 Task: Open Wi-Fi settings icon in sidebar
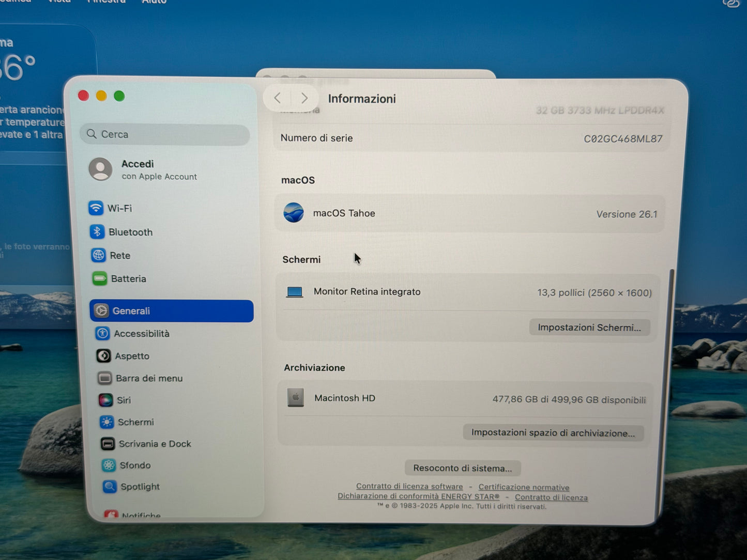point(96,208)
